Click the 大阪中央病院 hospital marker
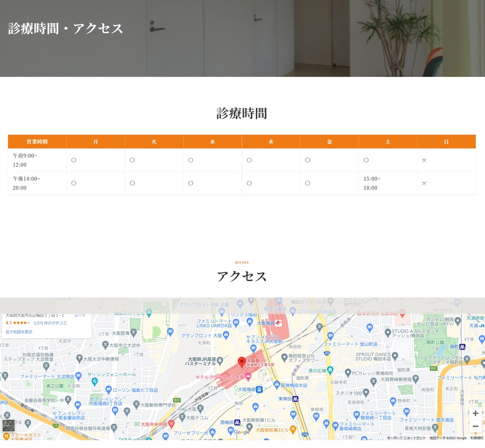The width and height of the screenshot is (485, 448). pyautogui.click(x=171, y=424)
